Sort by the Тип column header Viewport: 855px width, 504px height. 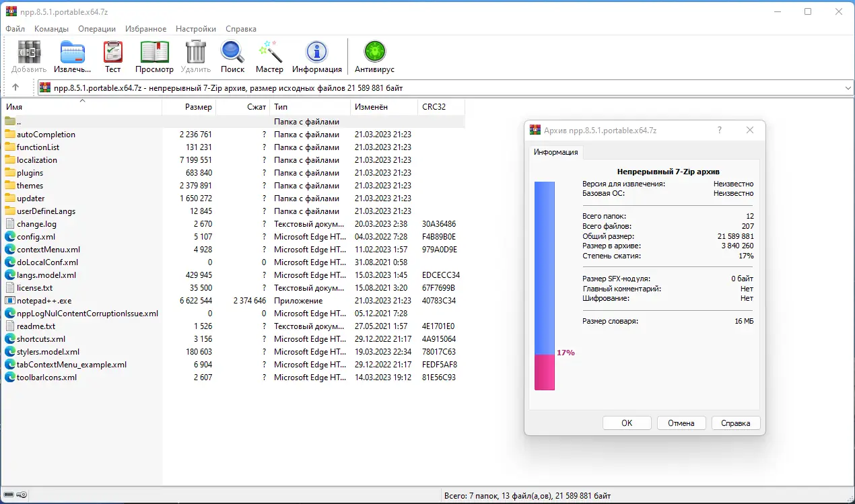click(x=310, y=107)
